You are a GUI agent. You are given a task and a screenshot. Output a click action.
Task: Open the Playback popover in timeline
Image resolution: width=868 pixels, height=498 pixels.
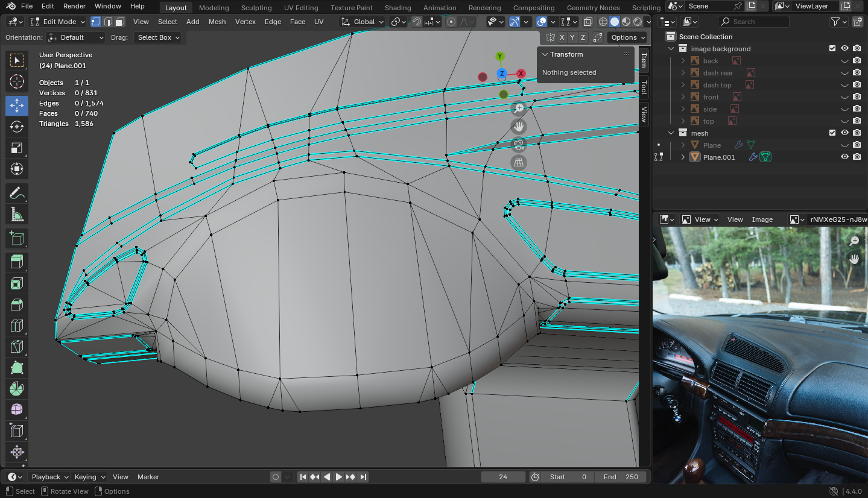pyautogui.click(x=49, y=477)
